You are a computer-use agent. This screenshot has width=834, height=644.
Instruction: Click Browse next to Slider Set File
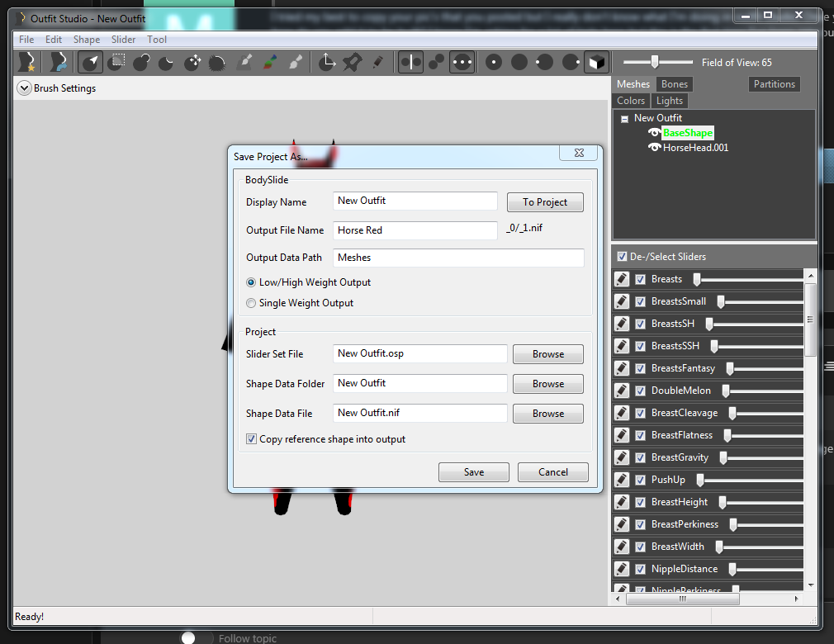click(547, 354)
